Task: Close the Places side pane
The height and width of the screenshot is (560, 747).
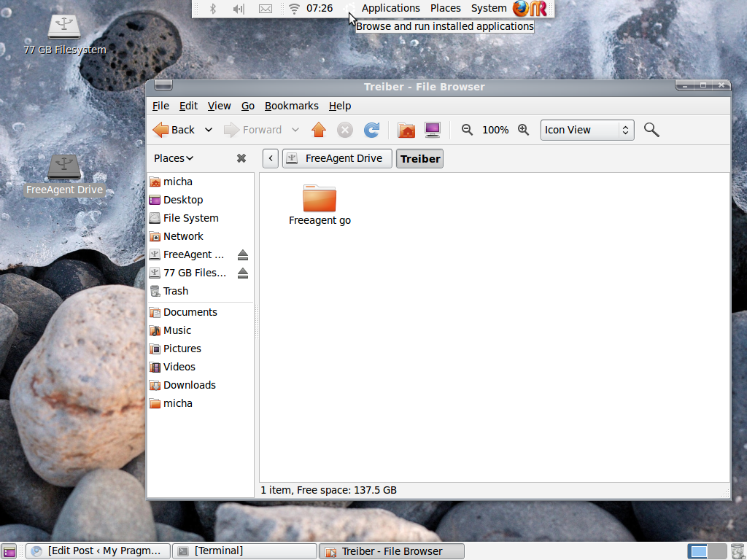Action: pyautogui.click(x=241, y=158)
